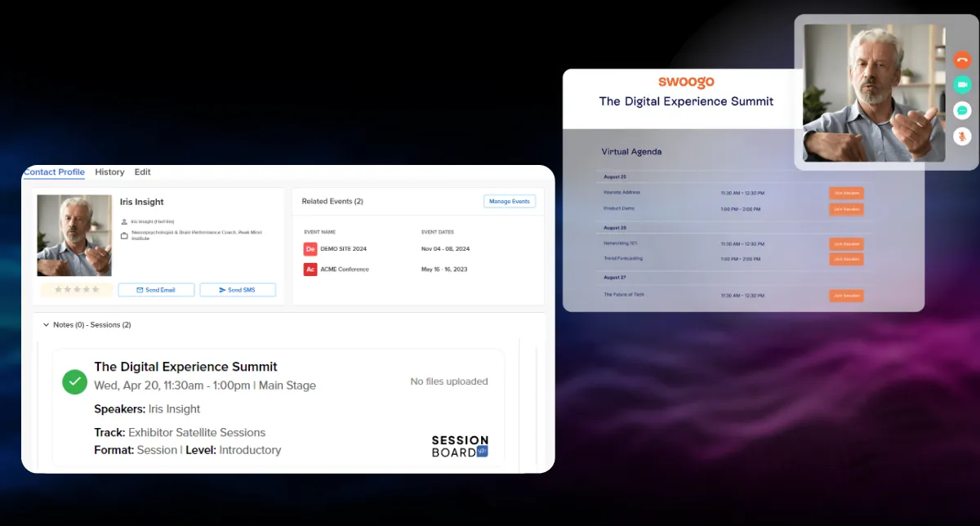Click the Product Demo agenda title
Viewport: 980px width, 526px height.
(x=618, y=208)
